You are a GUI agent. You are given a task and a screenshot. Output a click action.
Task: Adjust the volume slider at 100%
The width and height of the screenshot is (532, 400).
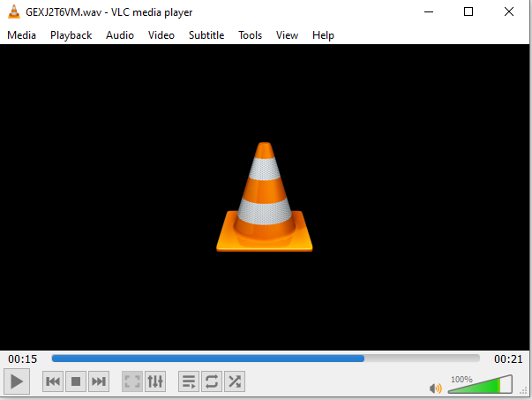[480, 385]
